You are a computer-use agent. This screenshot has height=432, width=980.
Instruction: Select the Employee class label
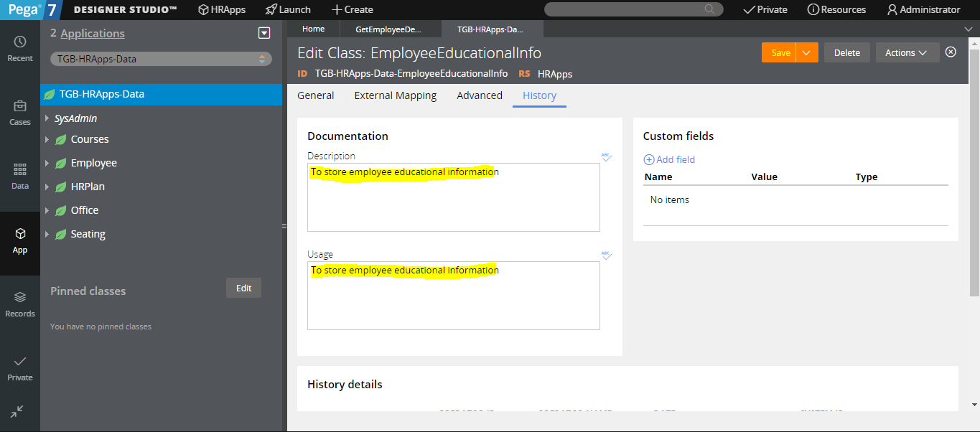(x=94, y=163)
